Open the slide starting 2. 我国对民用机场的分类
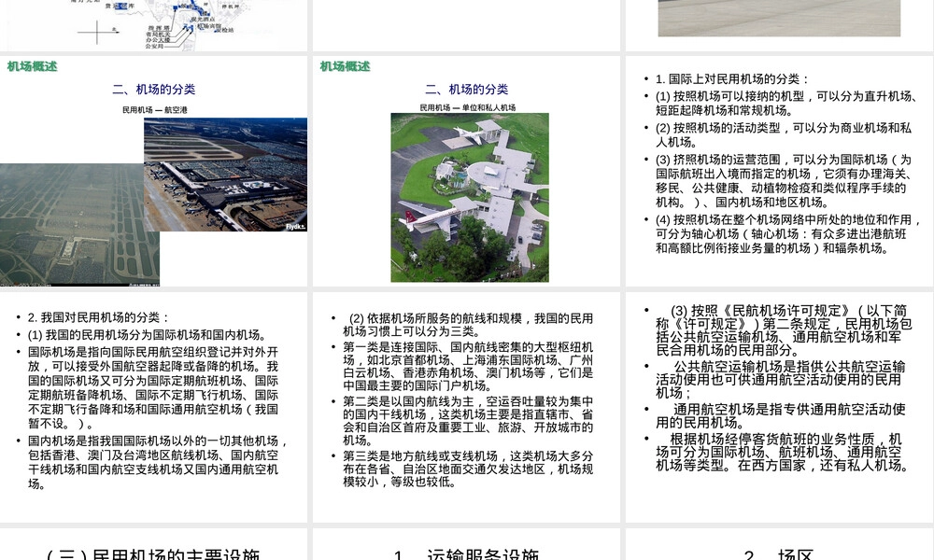 pos(154,407)
